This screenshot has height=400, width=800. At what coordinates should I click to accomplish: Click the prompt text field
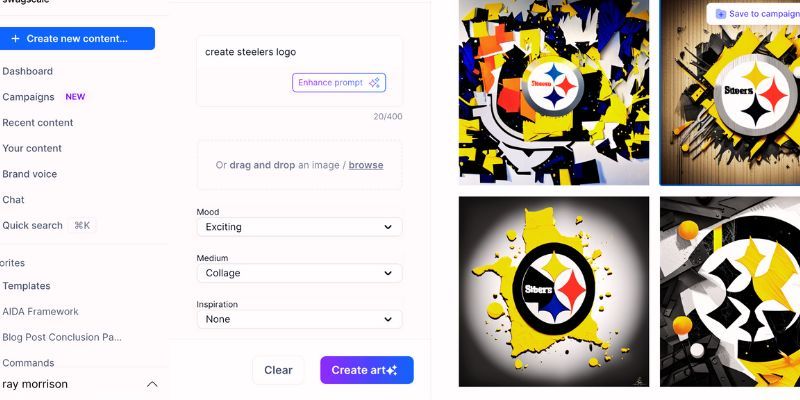299,70
